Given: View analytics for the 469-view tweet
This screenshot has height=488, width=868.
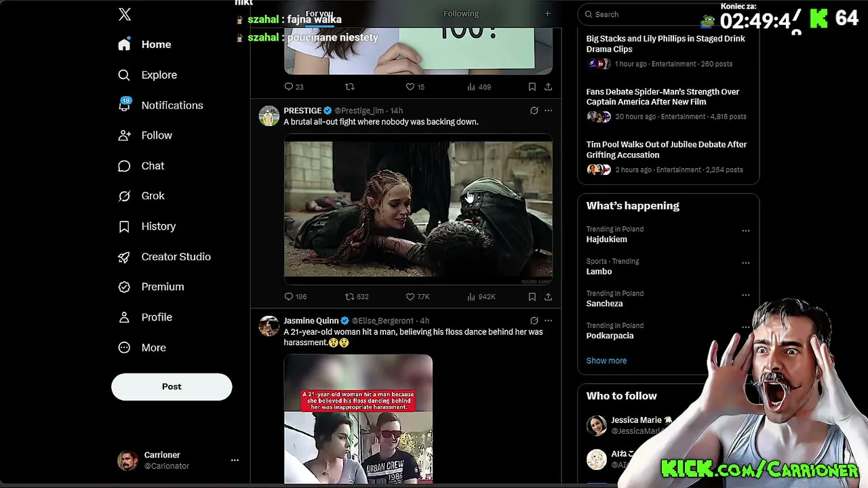Looking at the screenshot, I should 479,87.
